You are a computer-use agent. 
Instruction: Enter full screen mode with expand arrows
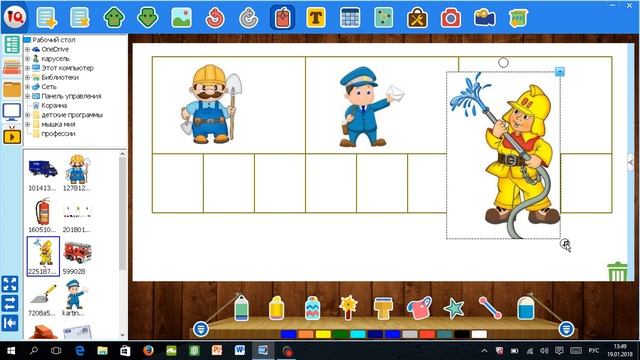(10, 284)
